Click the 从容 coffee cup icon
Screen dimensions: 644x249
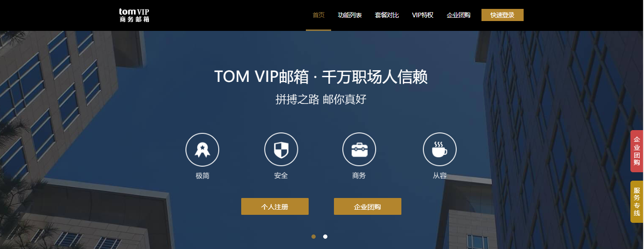(x=439, y=150)
